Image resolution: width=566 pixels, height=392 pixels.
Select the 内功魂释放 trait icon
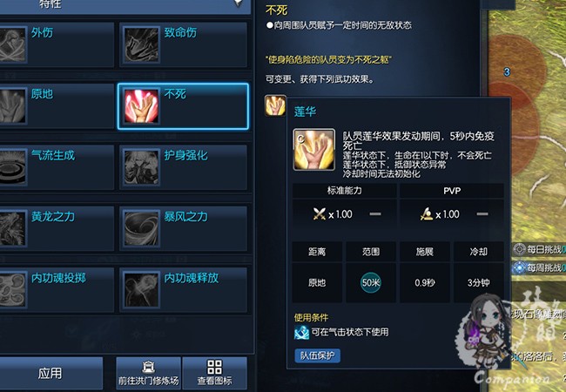[x=141, y=290]
